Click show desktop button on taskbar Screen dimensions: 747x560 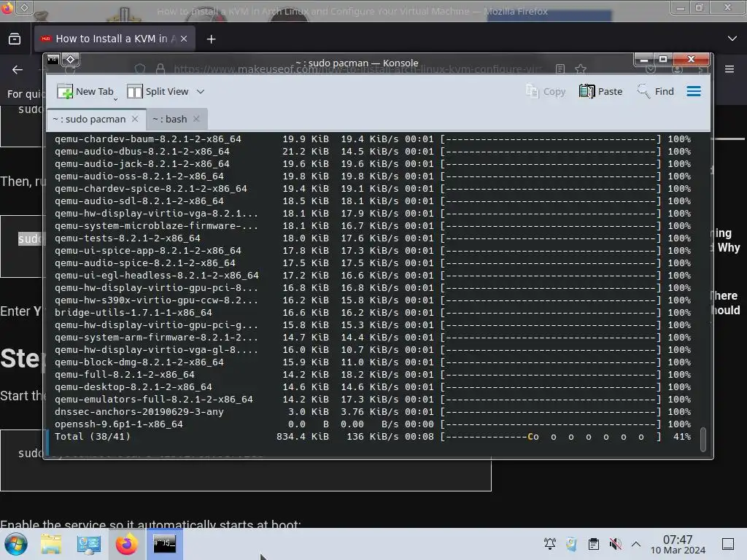(728, 544)
